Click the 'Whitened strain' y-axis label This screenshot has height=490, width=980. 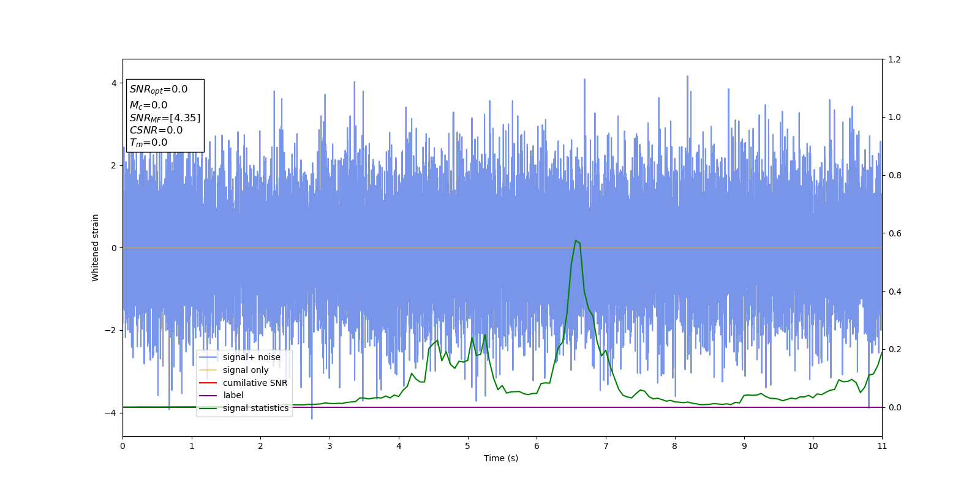point(96,247)
